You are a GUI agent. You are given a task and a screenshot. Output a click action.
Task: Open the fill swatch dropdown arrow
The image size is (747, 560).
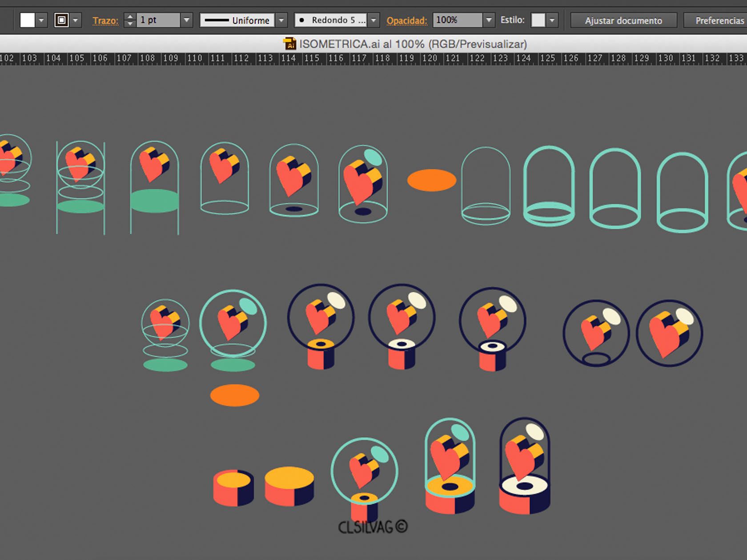pyautogui.click(x=41, y=20)
